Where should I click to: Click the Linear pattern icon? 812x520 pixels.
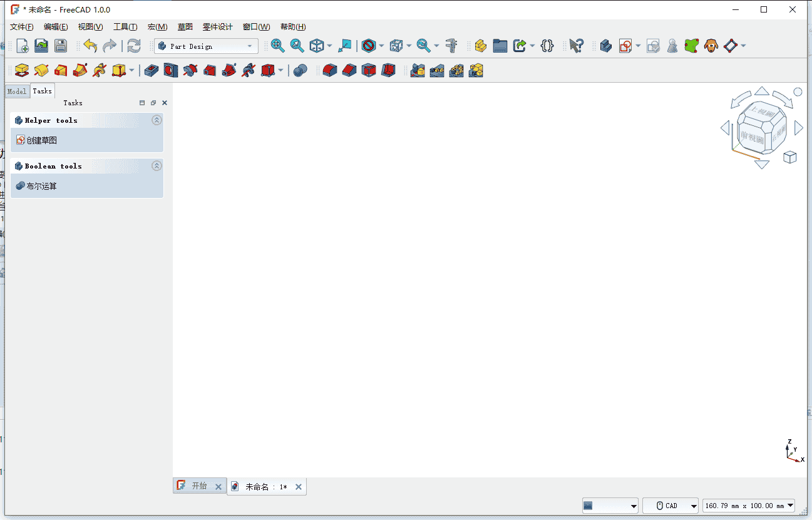[437, 71]
